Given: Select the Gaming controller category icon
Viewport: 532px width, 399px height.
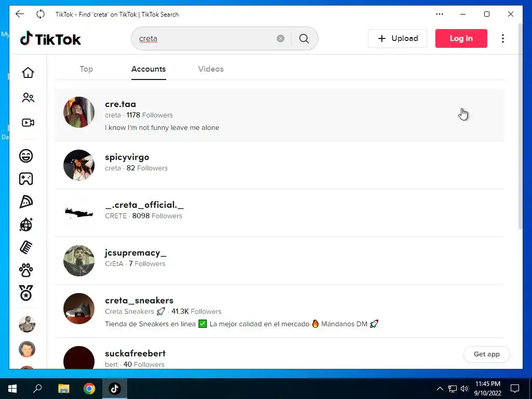Looking at the screenshot, I should [x=26, y=179].
